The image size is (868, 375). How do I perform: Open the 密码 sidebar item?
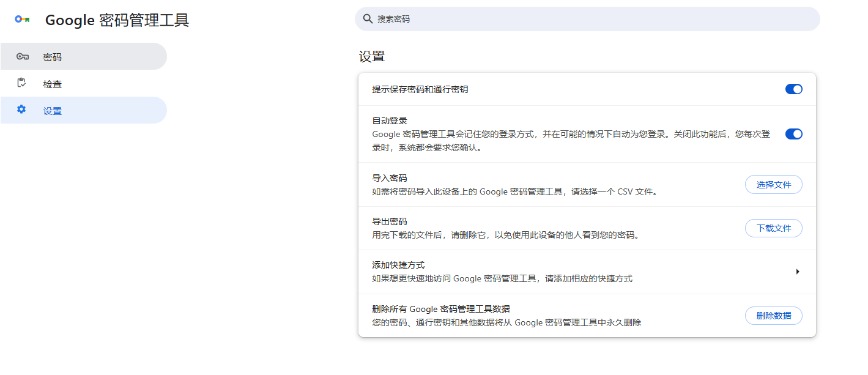[84, 56]
